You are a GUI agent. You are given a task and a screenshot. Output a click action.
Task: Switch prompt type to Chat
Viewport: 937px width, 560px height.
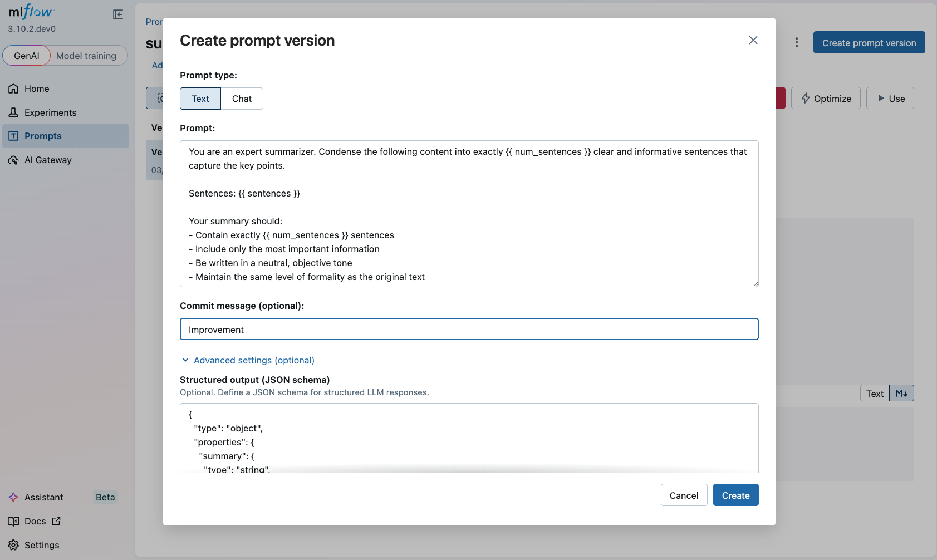242,98
